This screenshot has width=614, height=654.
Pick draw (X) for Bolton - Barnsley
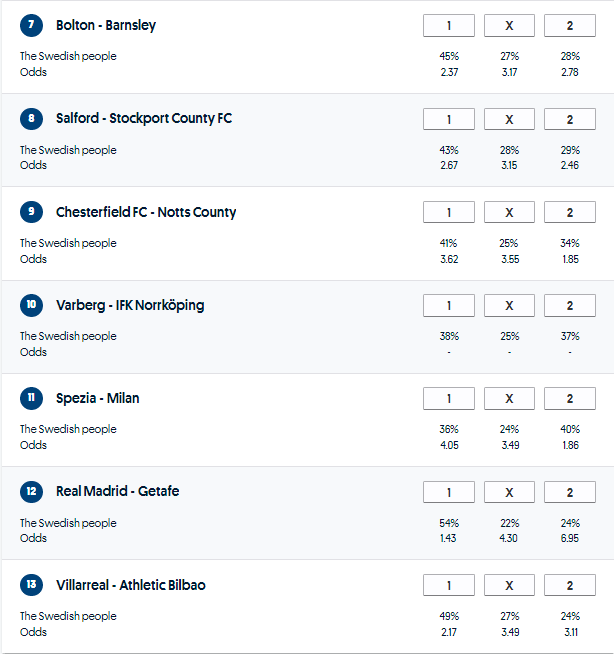click(x=509, y=26)
